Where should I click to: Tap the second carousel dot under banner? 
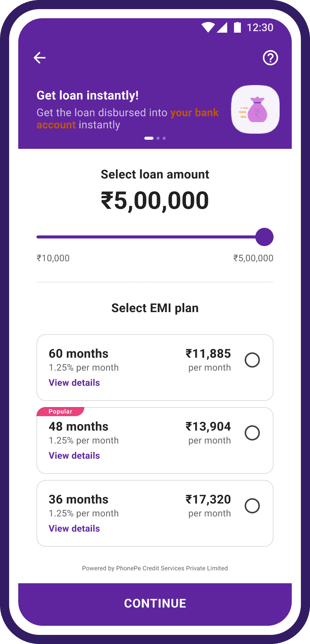[x=158, y=138]
